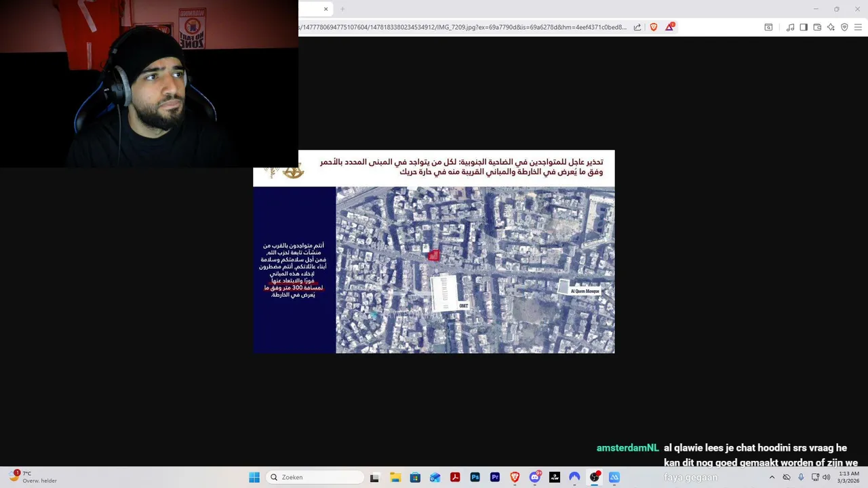The height and width of the screenshot is (488, 868).
Task: Open Brave Shields lion icon
Action: coord(654,27)
